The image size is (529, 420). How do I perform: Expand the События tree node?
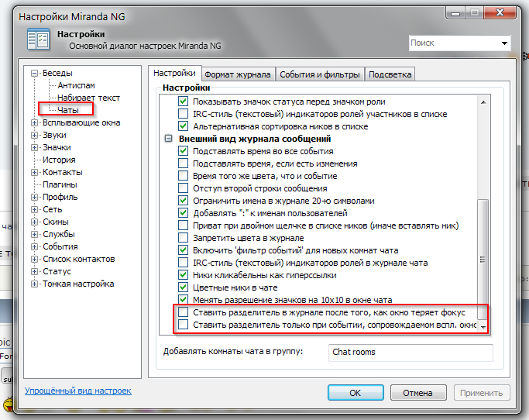click(x=34, y=246)
